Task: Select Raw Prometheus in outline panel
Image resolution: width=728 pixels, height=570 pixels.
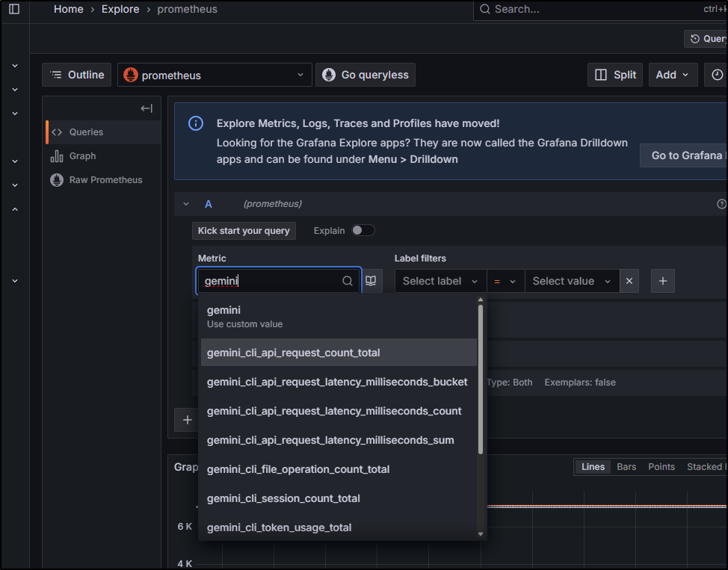Action: pos(103,179)
